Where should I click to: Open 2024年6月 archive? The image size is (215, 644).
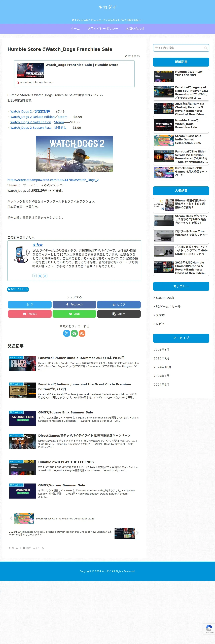click(x=161, y=385)
